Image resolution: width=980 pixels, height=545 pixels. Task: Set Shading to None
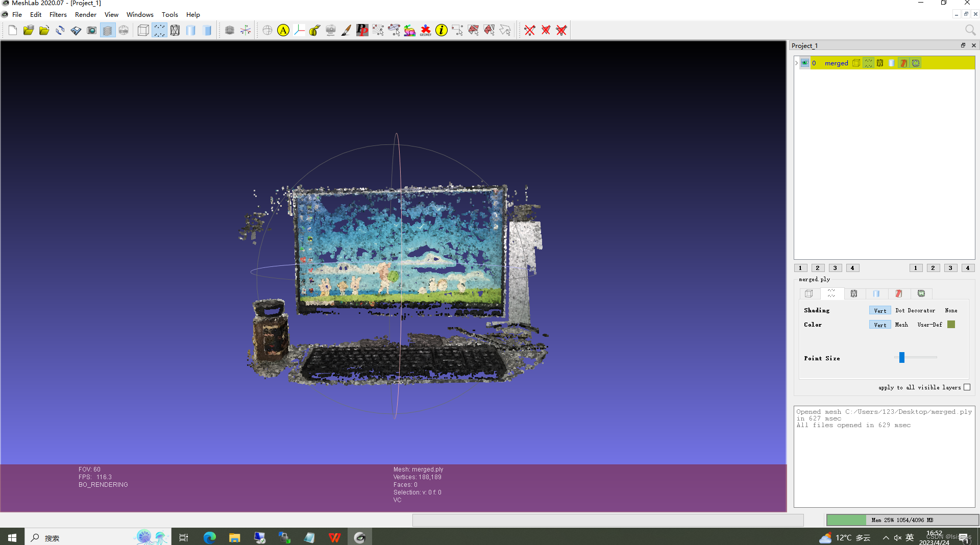[x=951, y=310]
